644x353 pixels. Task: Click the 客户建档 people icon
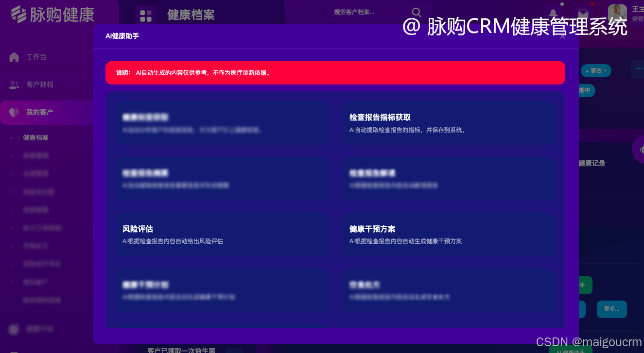tap(14, 84)
